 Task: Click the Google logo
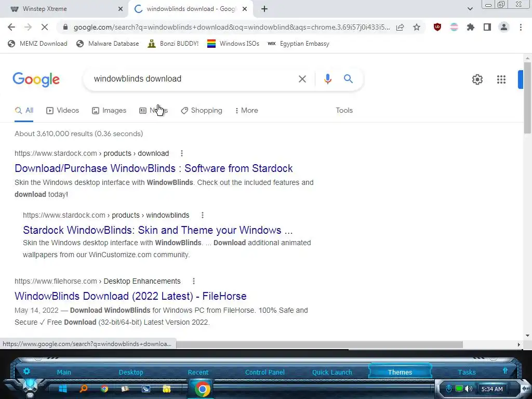point(36,79)
